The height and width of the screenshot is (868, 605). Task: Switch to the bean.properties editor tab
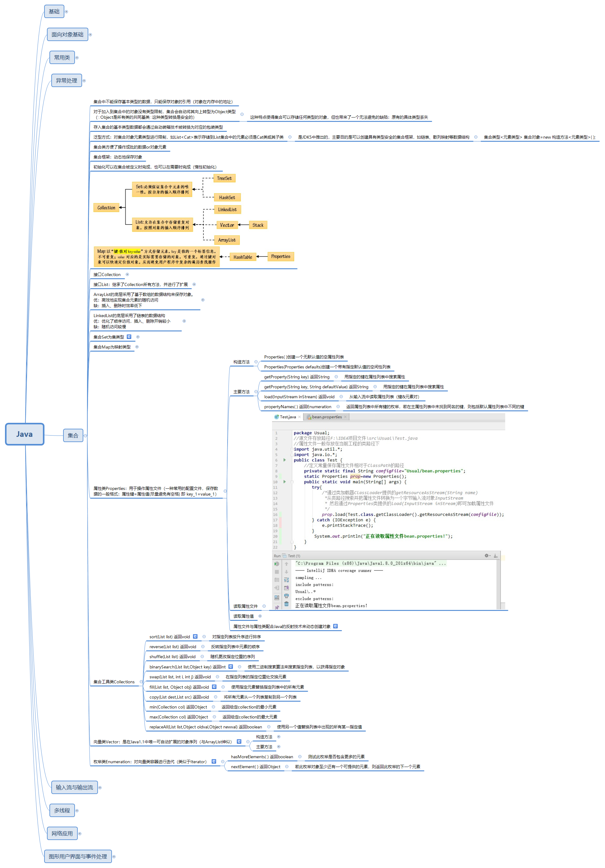(x=326, y=417)
